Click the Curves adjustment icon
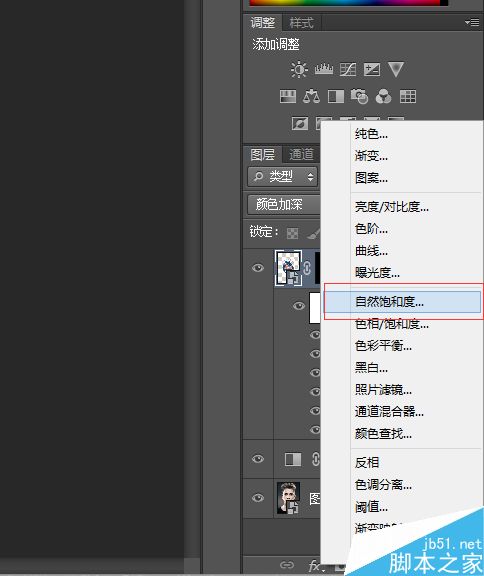The image size is (484, 576). (348, 69)
